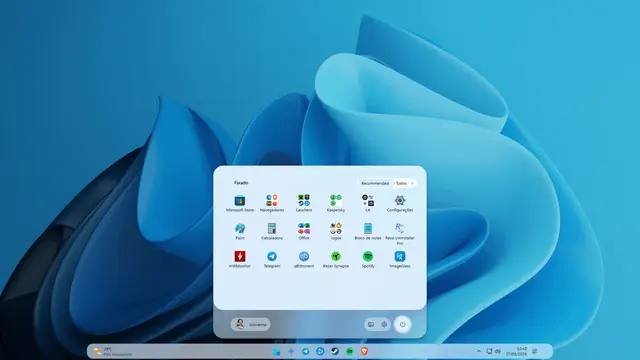
Task: Open the folder shortcut beside the footer gear
Action: pyautogui.click(x=371, y=324)
